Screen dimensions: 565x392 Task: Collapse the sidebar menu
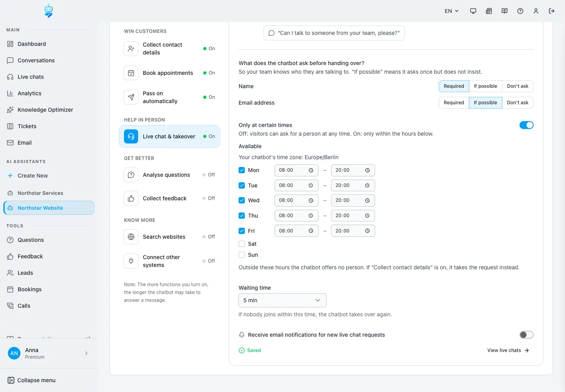[32, 380]
